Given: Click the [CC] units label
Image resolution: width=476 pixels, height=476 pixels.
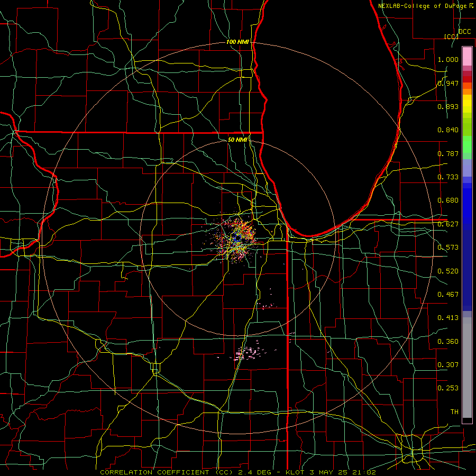Looking at the screenshot, I should tap(451, 36).
